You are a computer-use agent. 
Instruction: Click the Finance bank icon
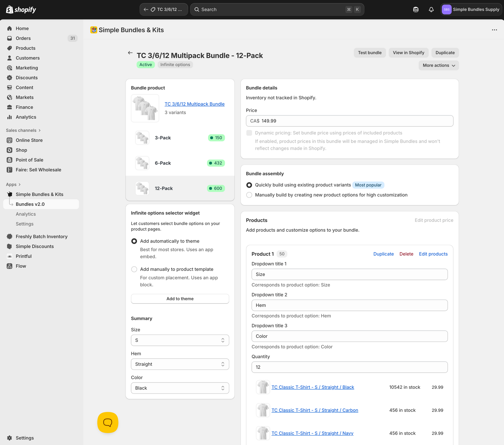click(10, 107)
